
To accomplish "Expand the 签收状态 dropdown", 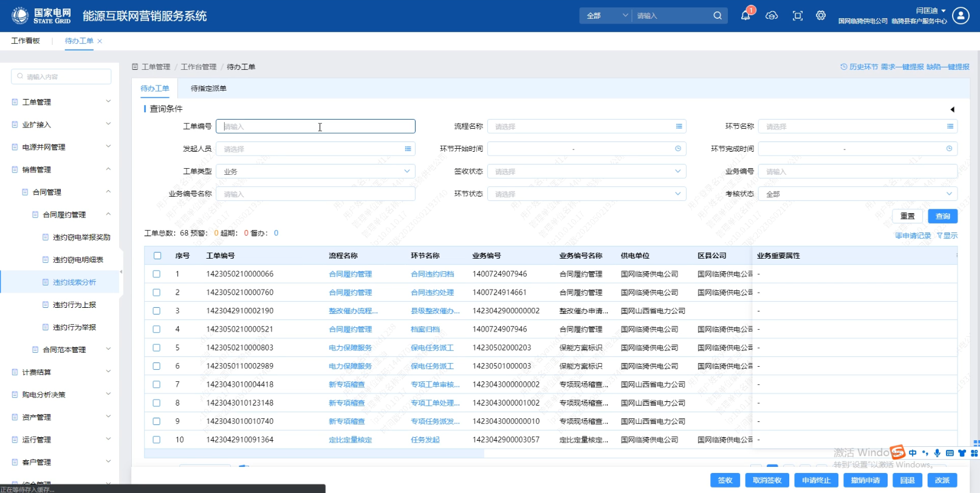I will click(x=586, y=172).
